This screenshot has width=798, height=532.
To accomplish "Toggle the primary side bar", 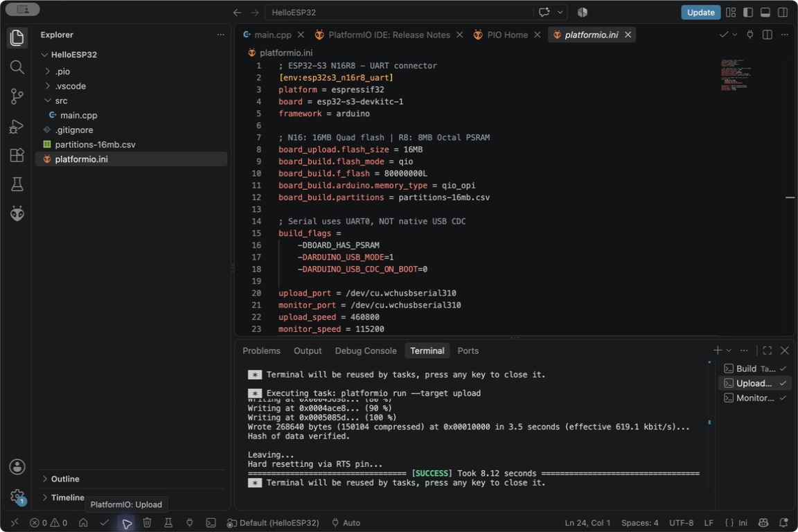I will click(x=747, y=12).
